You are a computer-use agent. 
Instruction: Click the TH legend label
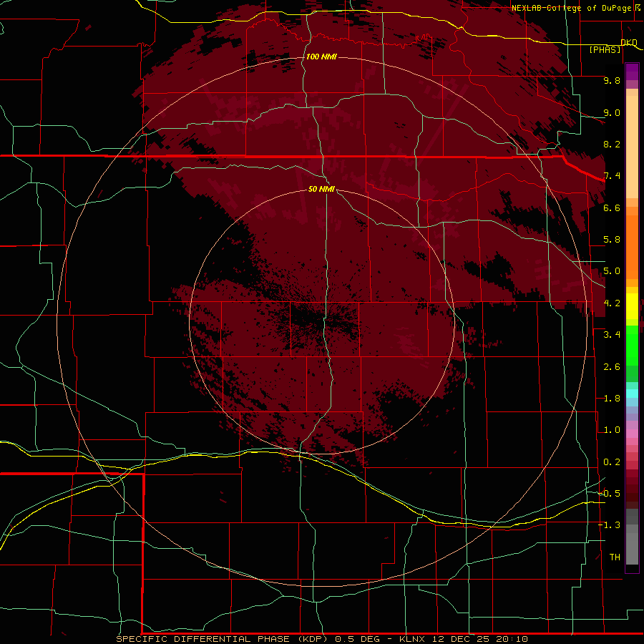(x=615, y=557)
